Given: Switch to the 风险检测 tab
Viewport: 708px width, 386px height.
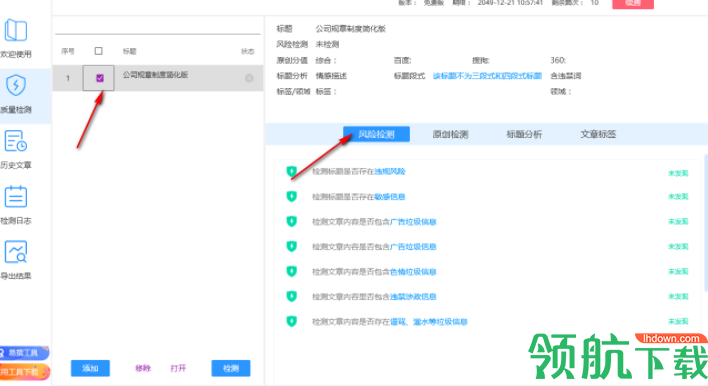Looking at the screenshot, I should [376, 134].
